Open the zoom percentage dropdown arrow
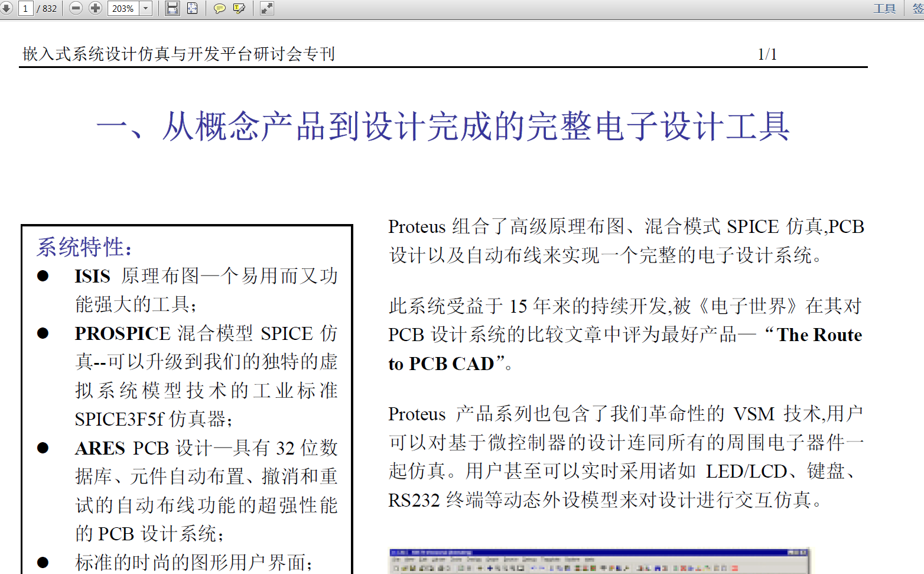Screen dimensions: 924x574 [x=146, y=8]
